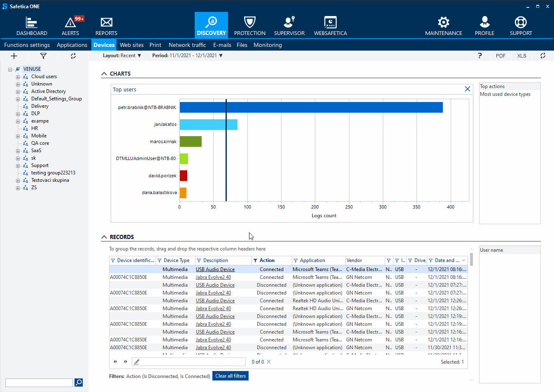This screenshot has height=392, width=554.
Task: Toggle the Action column filter icon
Action: [x=256, y=260]
